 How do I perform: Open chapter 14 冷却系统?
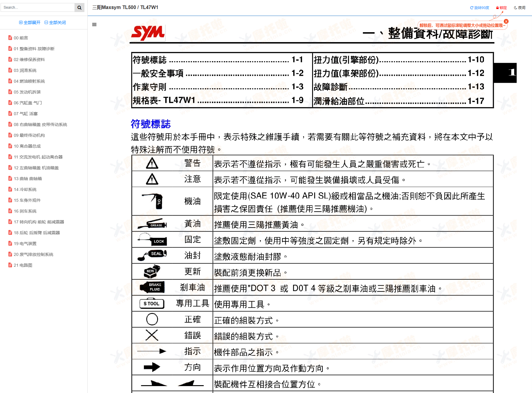[25, 189]
